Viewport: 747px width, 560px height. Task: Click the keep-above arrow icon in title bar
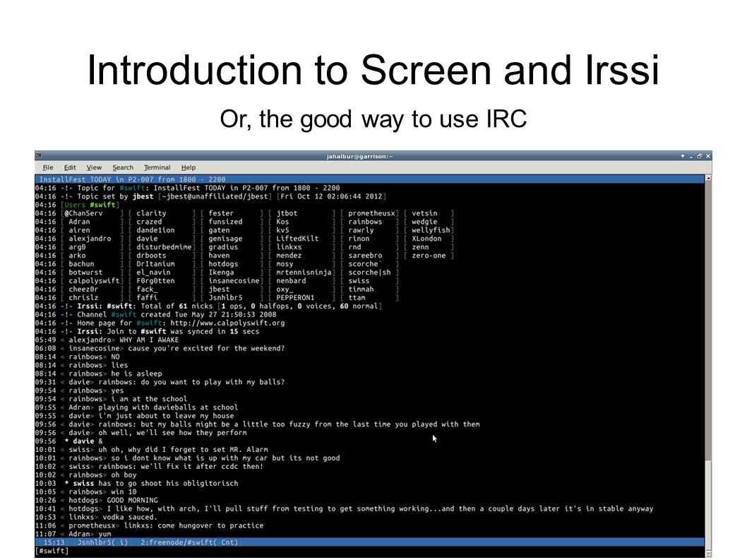[x=683, y=156]
